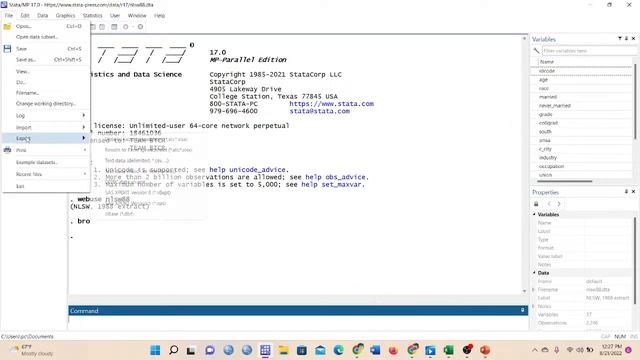
Task: Click next variable arrow in Properties
Action: click(559, 204)
